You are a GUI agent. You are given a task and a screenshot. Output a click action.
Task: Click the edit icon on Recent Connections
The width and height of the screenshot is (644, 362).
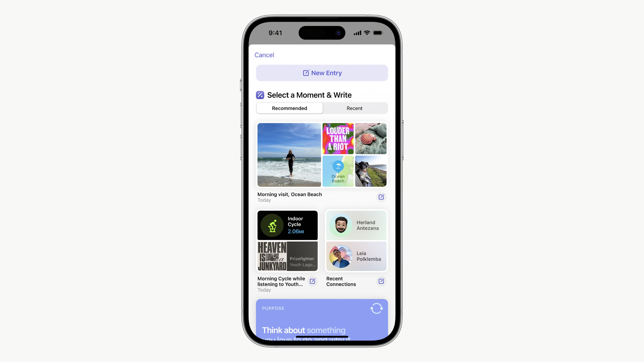pyautogui.click(x=381, y=281)
